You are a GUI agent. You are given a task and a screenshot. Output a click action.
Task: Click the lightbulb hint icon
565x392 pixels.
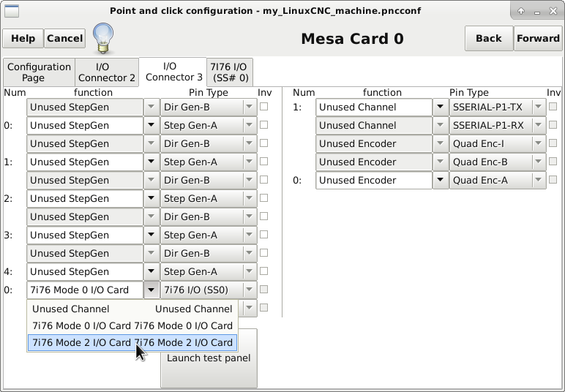pos(104,38)
